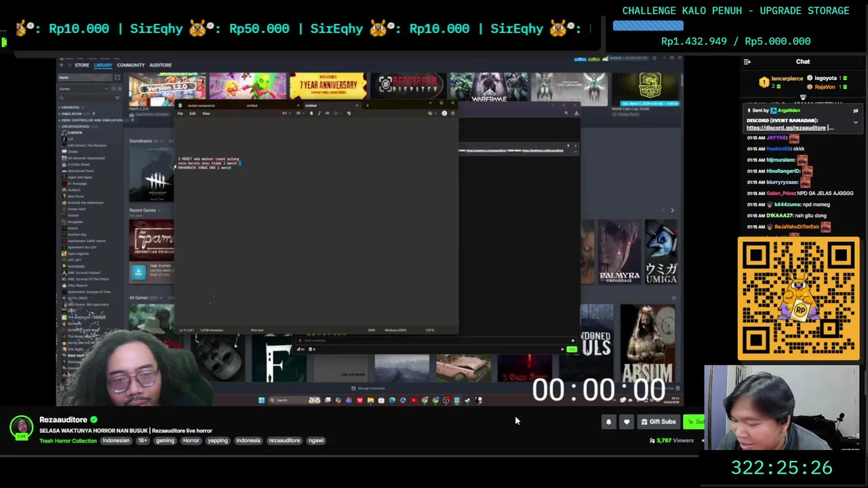Open File menu in Notepad

(180, 113)
